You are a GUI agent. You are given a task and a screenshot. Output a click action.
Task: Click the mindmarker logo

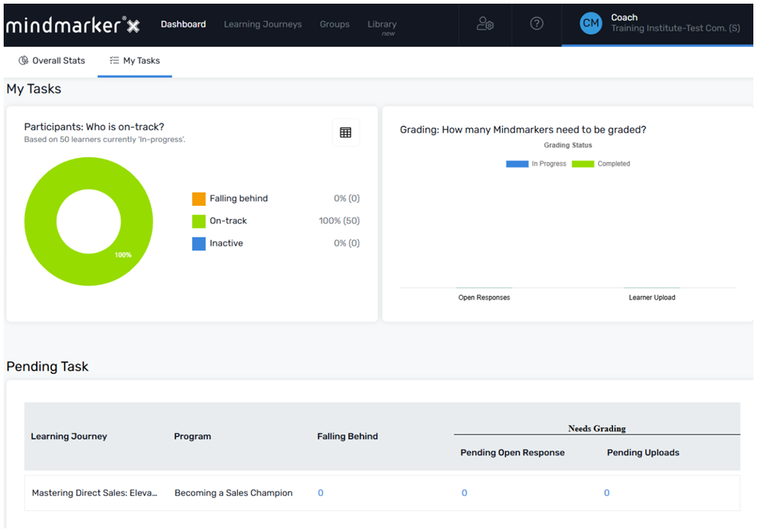[73, 25]
